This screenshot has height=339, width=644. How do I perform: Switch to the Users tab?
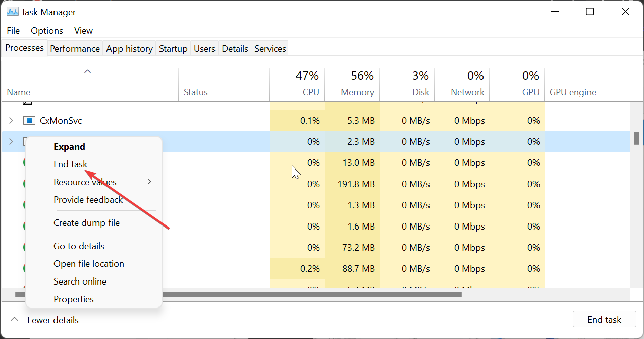[x=204, y=48]
